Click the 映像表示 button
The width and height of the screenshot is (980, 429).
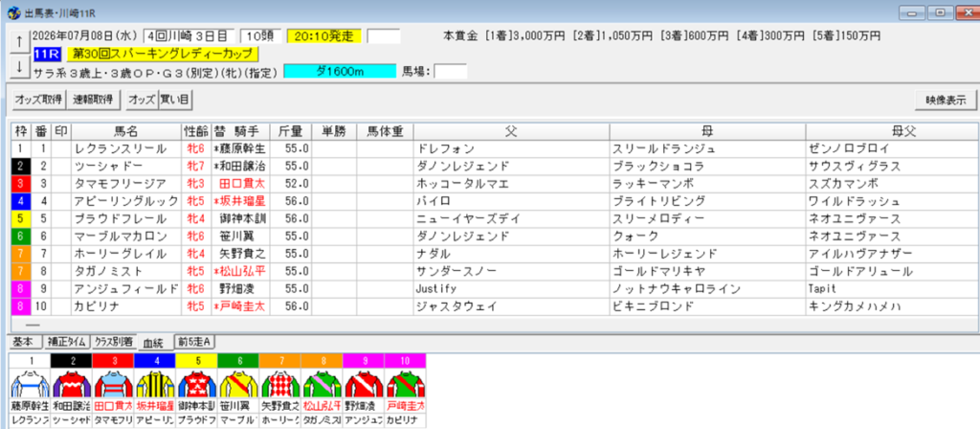tap(946, 100)
